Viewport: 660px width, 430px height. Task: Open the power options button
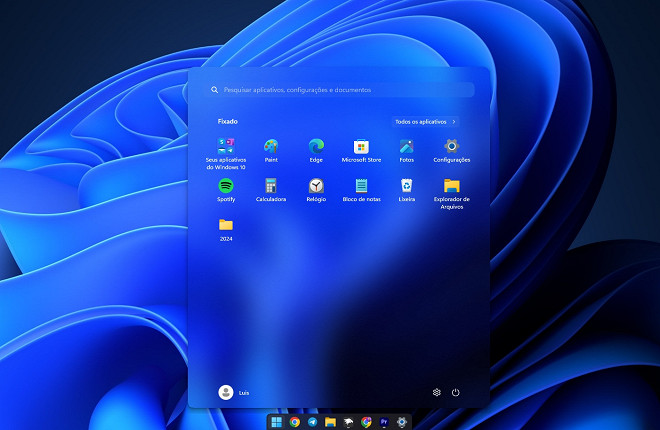pos(455,392)
